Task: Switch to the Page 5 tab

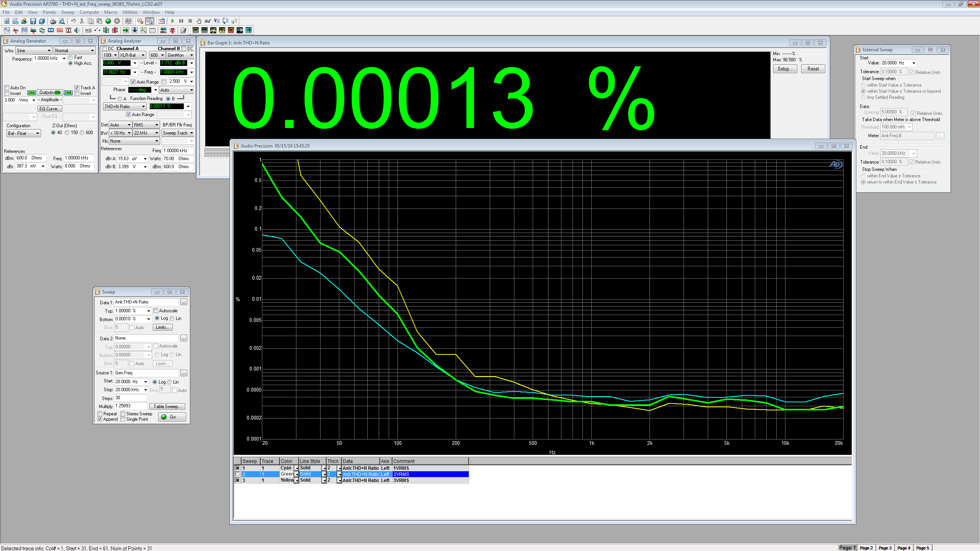Action: (923, 548)
